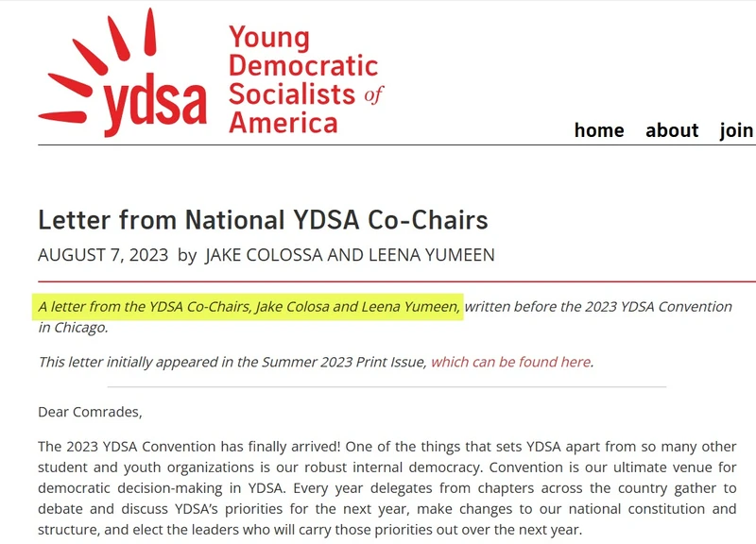Click the word "by" before author names
This screenshot has width=756, height=544.
187,255
